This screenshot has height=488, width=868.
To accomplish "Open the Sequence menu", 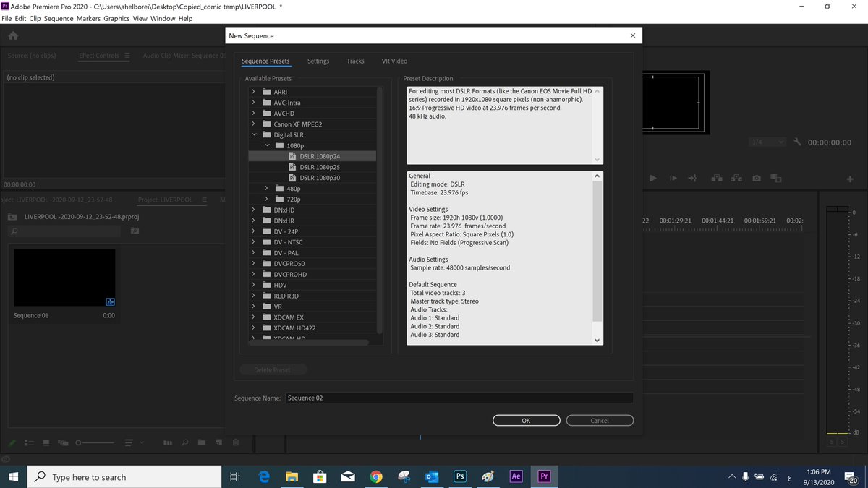I will point(59,18).
